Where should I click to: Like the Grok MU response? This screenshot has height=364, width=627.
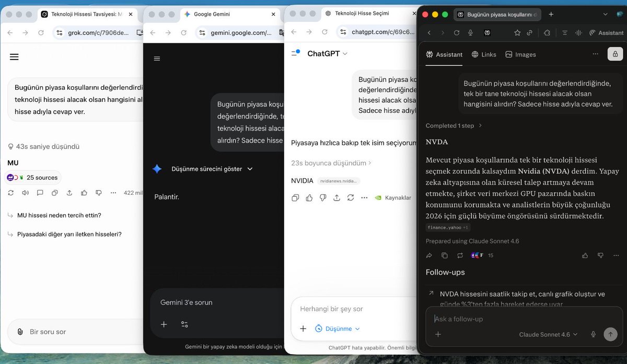coord(84,193)
